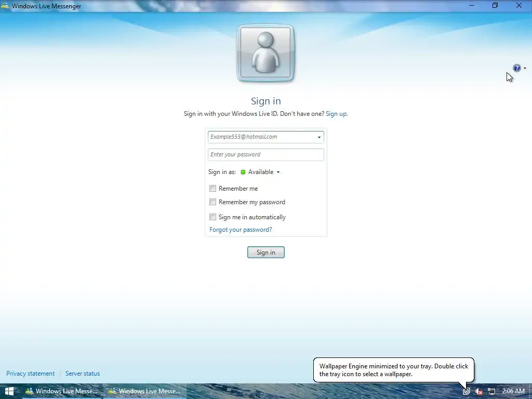The height and width of the screenshot is (399, 532).
Task: Focus the Enter your password field
Action: (x=265, y=154)
